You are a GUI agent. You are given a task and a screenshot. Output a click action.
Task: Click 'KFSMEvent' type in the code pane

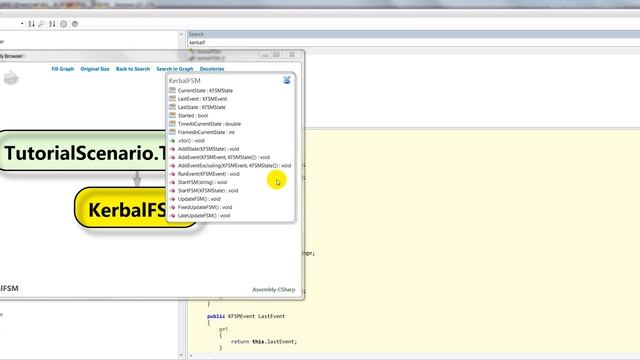click(x=241, y=316)
